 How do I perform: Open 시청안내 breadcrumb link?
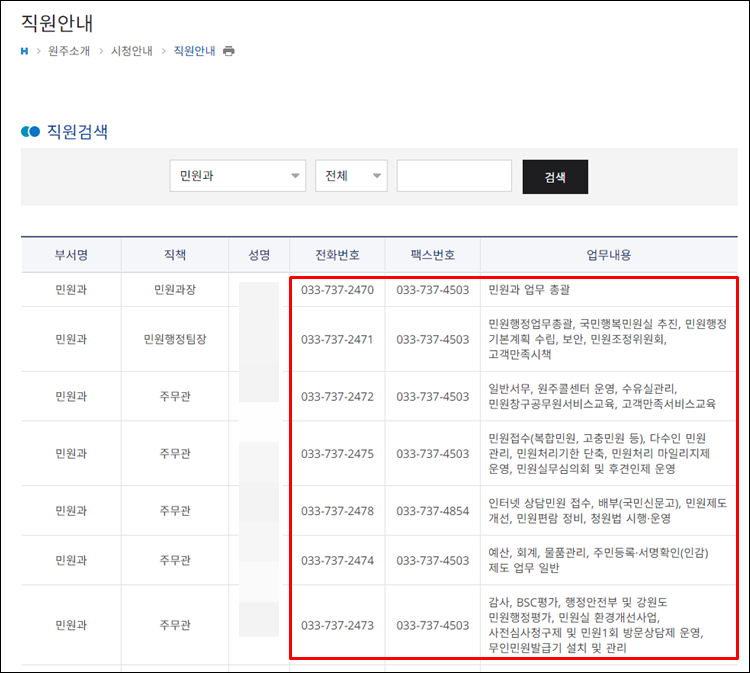(x=132, y=51)
